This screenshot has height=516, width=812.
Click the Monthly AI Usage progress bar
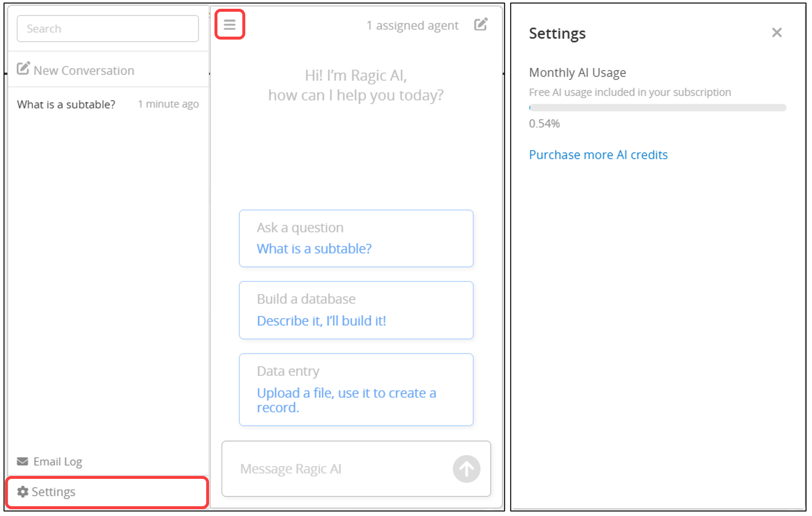[657, 107]
